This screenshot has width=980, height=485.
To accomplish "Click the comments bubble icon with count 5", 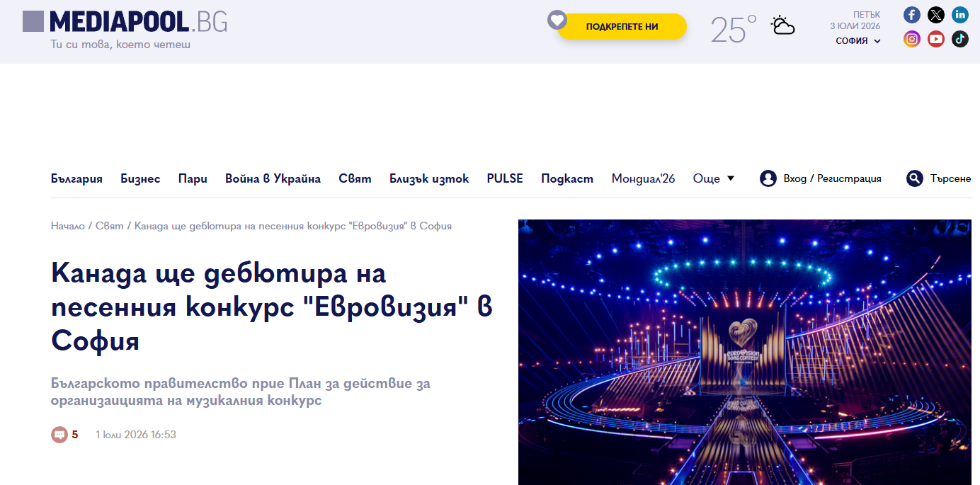I will click(x=59, y=435).
